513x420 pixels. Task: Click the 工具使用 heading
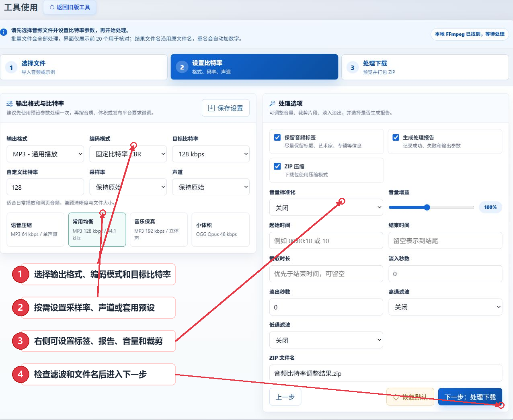[21, 7]
